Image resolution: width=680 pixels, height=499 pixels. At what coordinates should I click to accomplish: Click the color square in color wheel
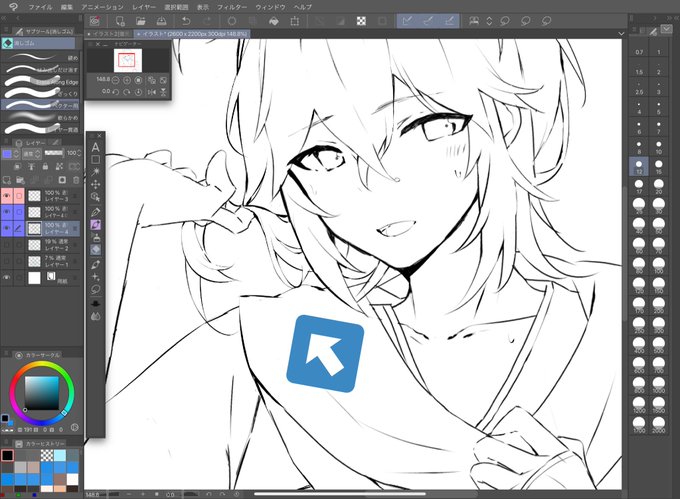tap(42, 393)
